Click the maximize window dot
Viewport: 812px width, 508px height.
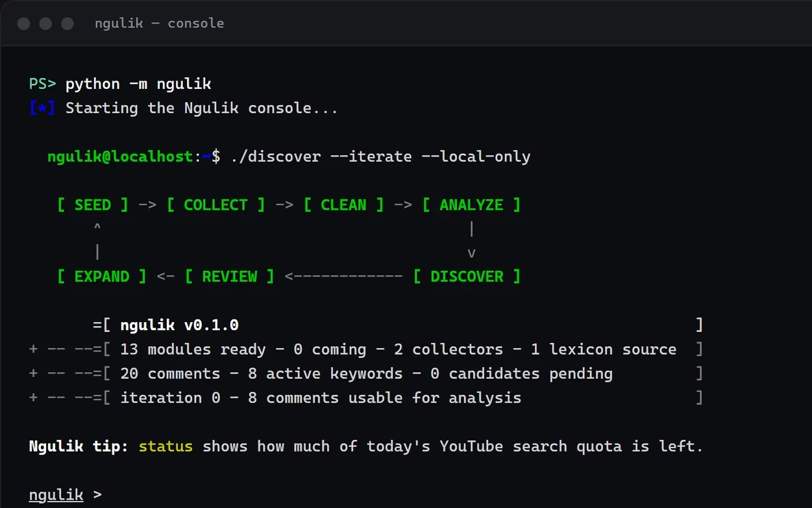click(68, 24)
